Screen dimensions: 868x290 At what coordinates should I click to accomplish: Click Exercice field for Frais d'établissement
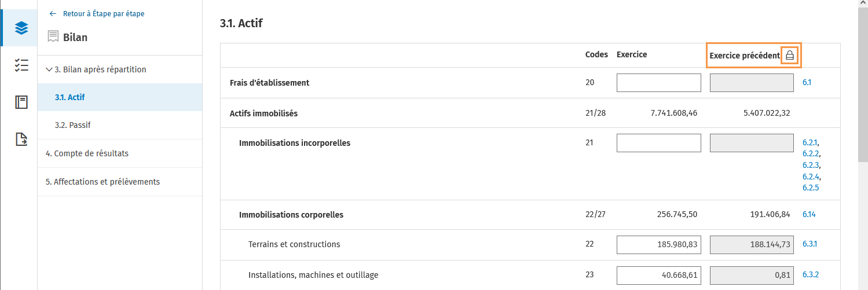coord(659,83)
